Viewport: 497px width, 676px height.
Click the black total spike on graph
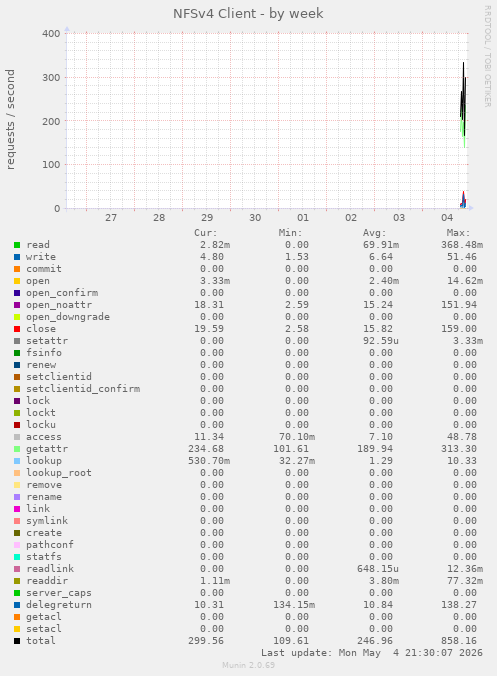(x=463, y=97)
